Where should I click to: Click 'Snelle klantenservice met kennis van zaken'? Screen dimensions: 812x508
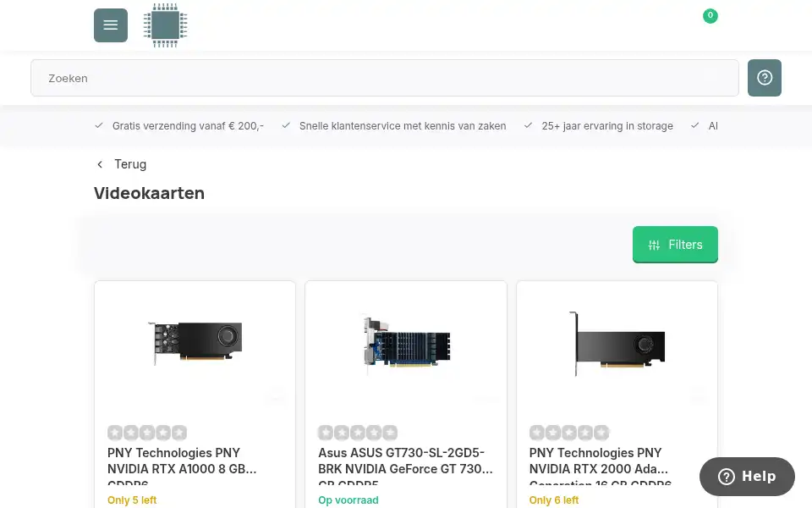point(403,126)
